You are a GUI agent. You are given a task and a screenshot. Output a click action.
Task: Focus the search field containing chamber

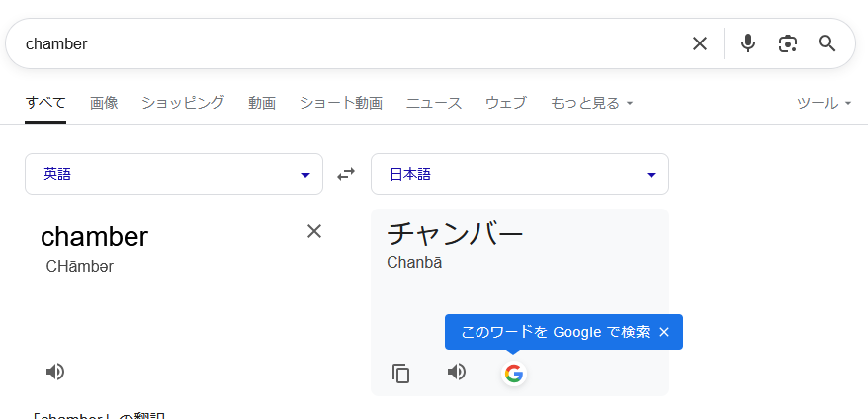tap(354, 43)
